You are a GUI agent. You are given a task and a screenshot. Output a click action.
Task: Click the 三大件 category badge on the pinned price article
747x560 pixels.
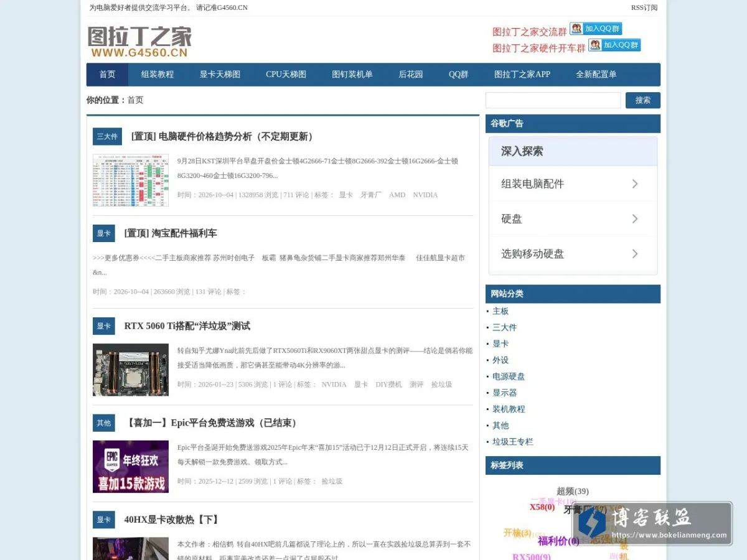pyautogui.click(x=107, y=136)
